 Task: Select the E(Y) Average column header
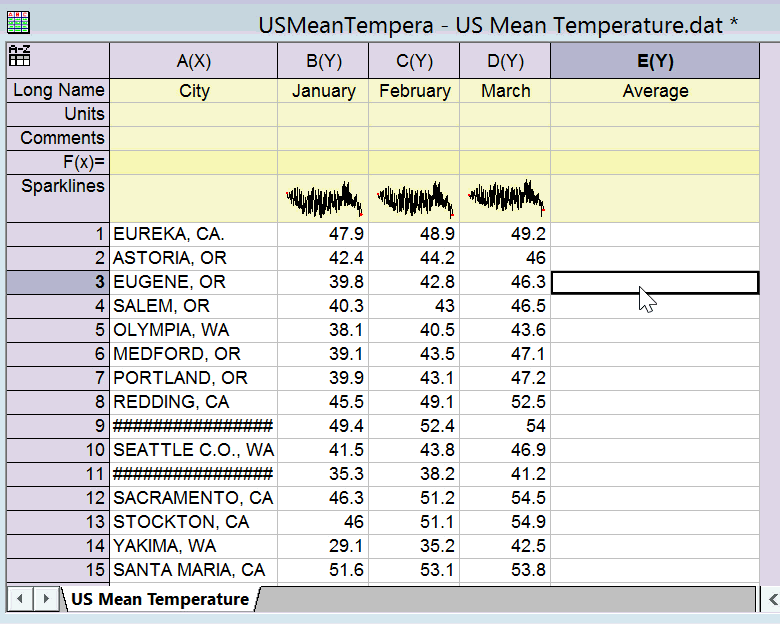(655, 61)
